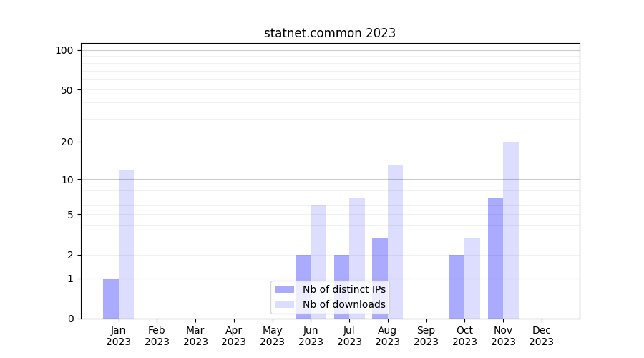Click the August downloads bar

click(x=395, y=241)
